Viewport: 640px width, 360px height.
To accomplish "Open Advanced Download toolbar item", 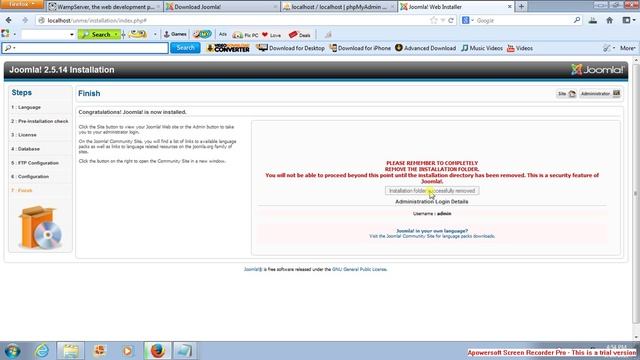I will tap(426, 48).
